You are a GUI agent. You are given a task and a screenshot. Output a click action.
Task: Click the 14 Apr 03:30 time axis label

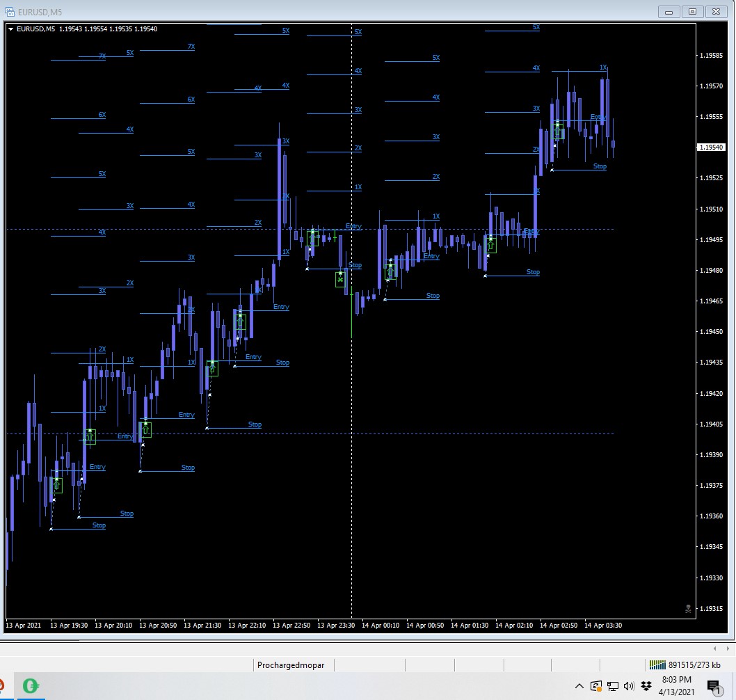tap(603, 626)
